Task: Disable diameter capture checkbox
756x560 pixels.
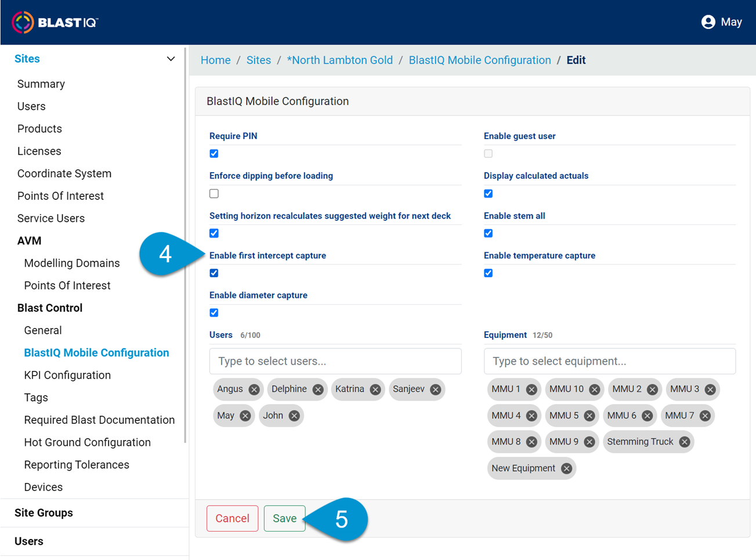Action: coord(214,312)
